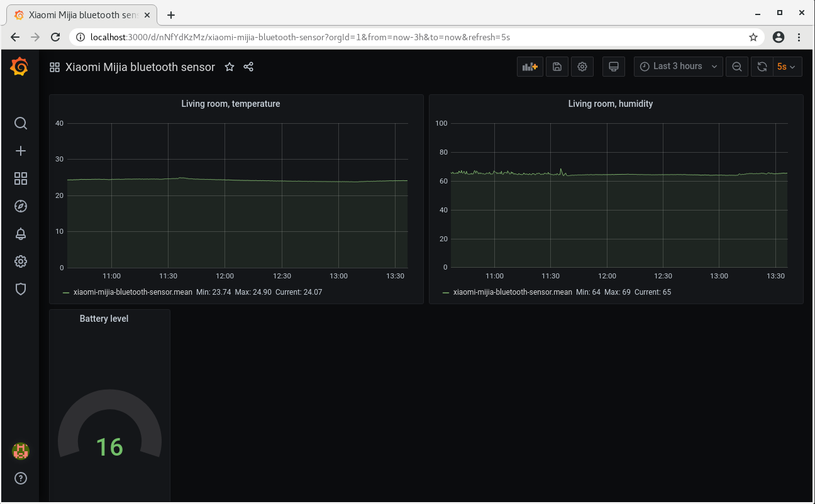Click temperature legend Max: 24.90 value

pyautogui.click(x=253, y=292)
